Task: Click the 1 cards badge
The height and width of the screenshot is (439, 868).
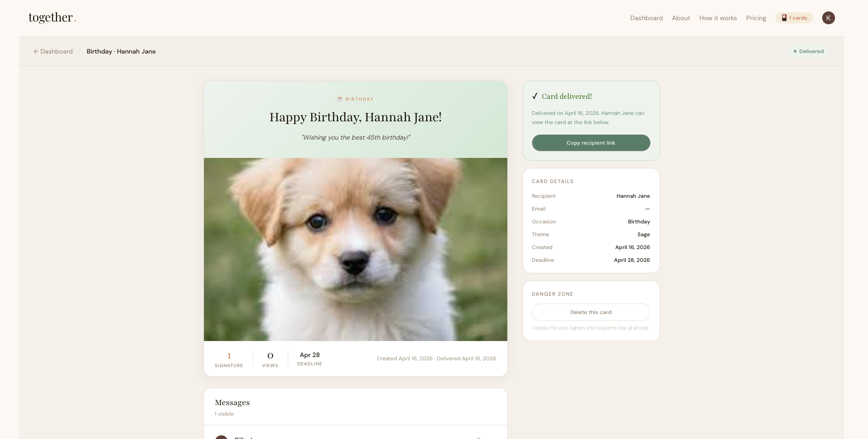Action: (794, 18)
